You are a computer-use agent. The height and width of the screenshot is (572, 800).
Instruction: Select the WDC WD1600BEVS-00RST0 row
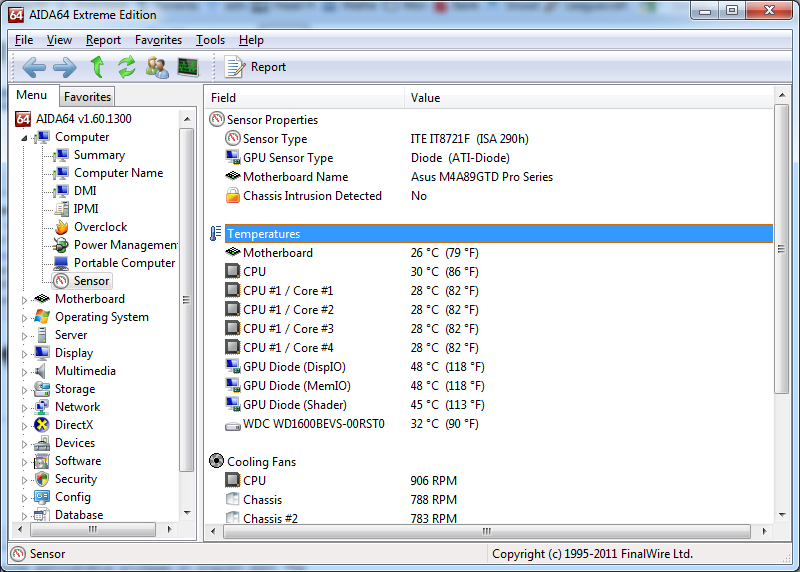[490, 424]
